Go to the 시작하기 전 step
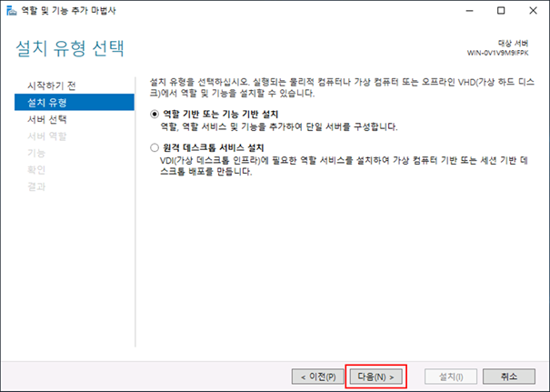Viewport: 550px width, 392px height. click(x=52, y=85)
